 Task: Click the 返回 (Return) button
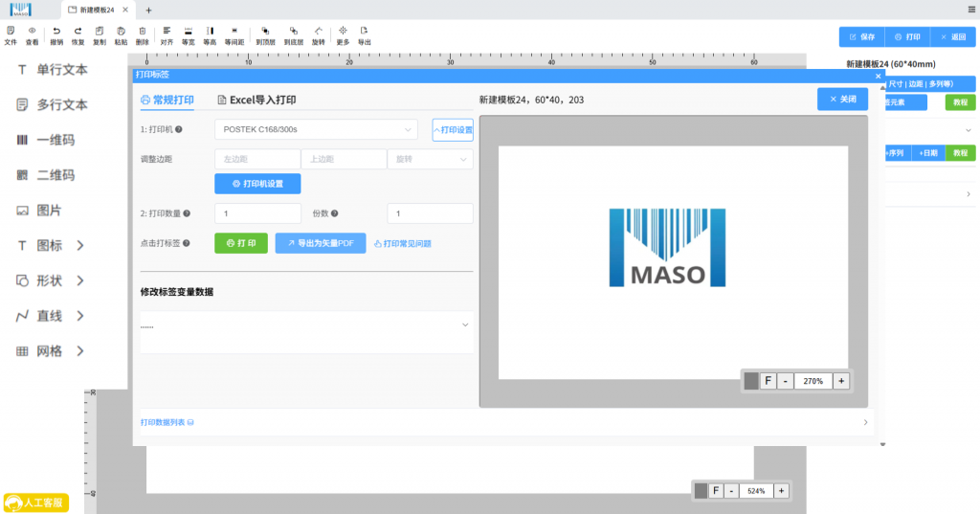(953, 37)
